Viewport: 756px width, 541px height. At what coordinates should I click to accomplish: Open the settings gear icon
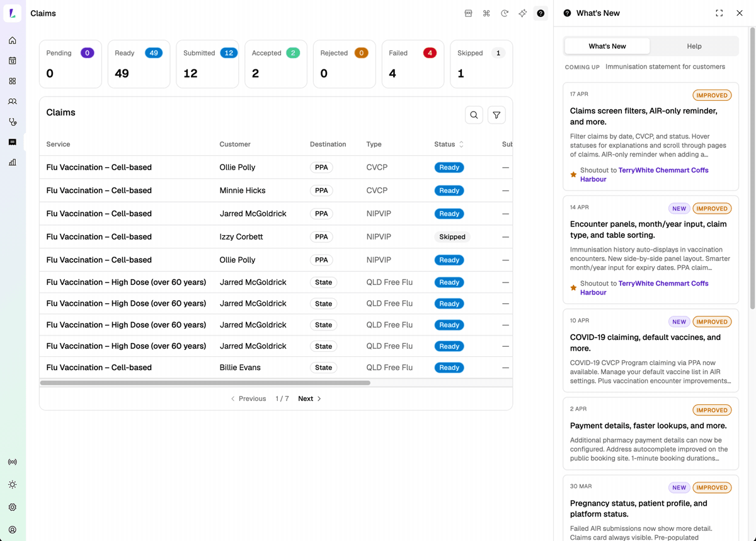point(12,507)
